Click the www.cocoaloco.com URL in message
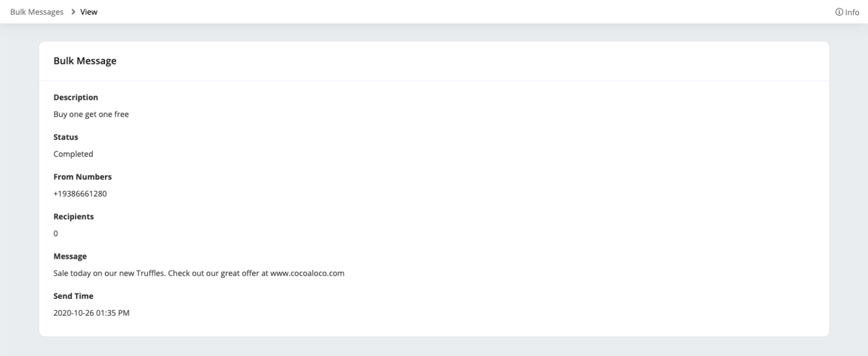 [x=307, y=273]
